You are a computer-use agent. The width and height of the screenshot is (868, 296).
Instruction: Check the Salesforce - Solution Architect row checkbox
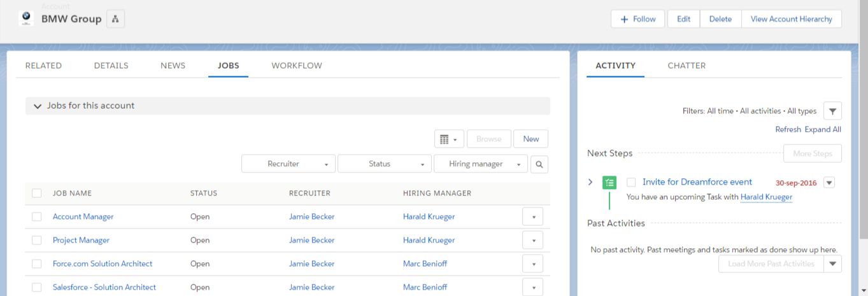37,287
